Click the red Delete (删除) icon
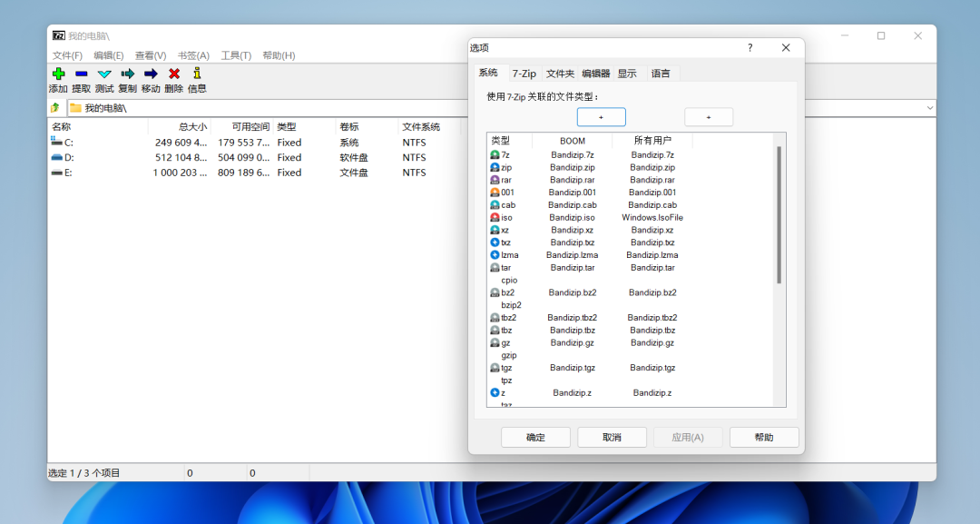 pyautogui.click(x=173, y=74)
